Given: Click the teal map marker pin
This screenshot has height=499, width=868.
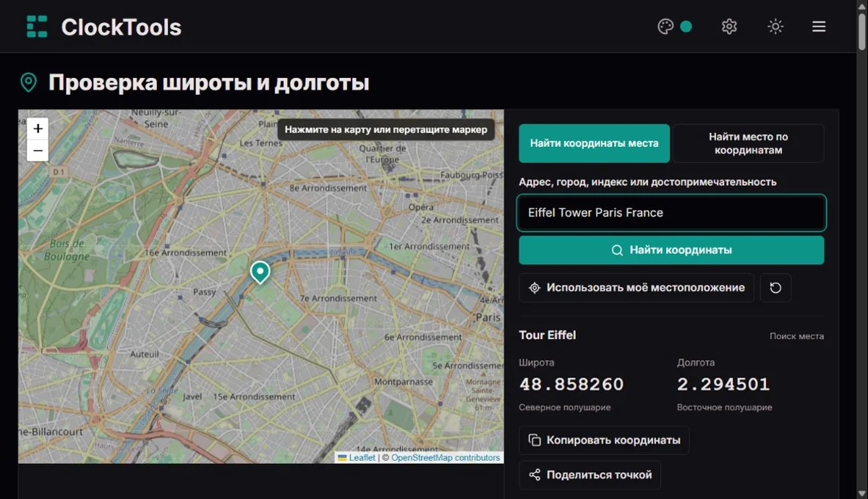Looking at the screenshot, I should [260, 273].
